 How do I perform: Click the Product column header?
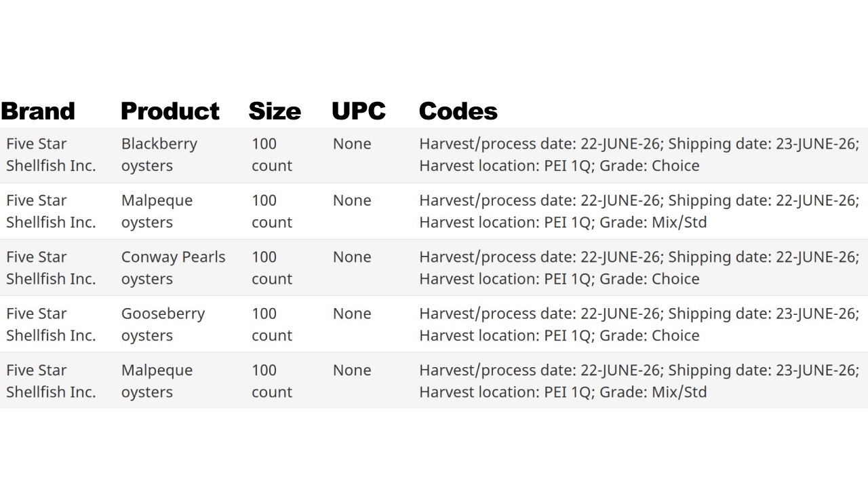(170, 111)
